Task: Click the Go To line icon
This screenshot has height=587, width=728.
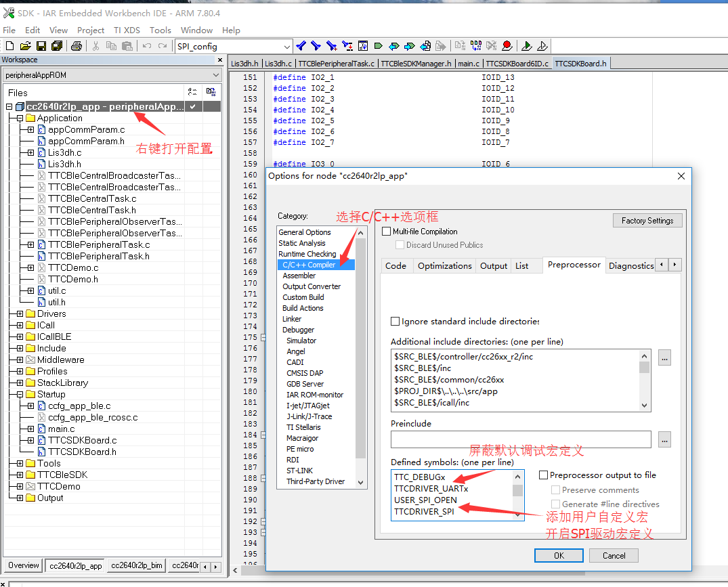Action: point(363,46)
